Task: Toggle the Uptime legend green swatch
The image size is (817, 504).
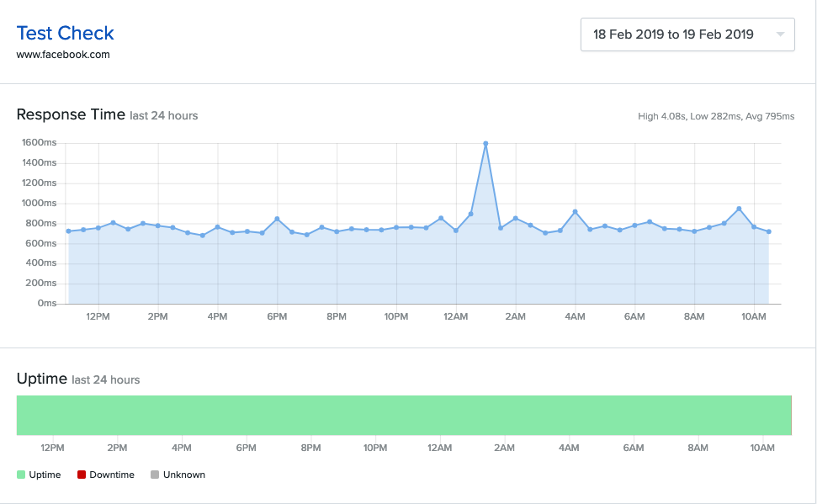Action: coord(21,475)
